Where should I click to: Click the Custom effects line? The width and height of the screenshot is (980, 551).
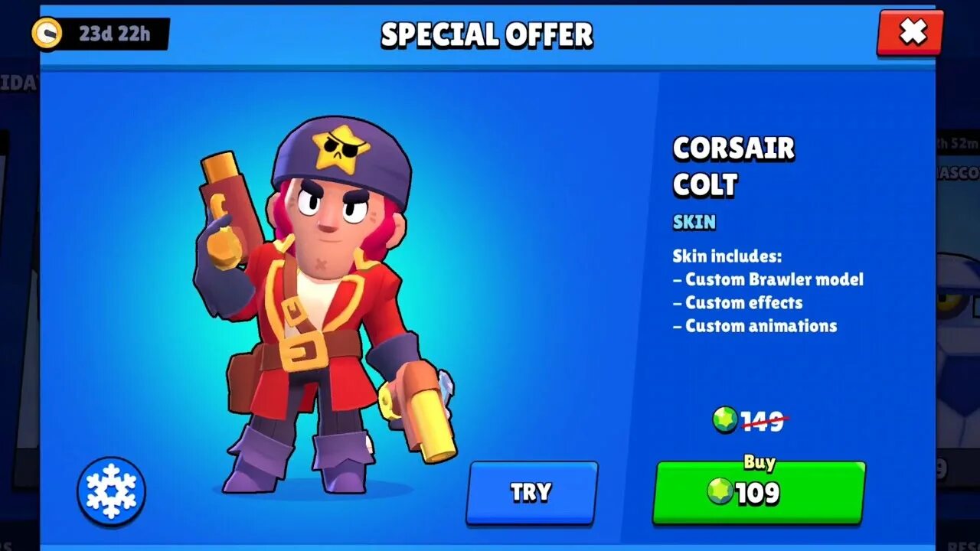tap(738, 302)
